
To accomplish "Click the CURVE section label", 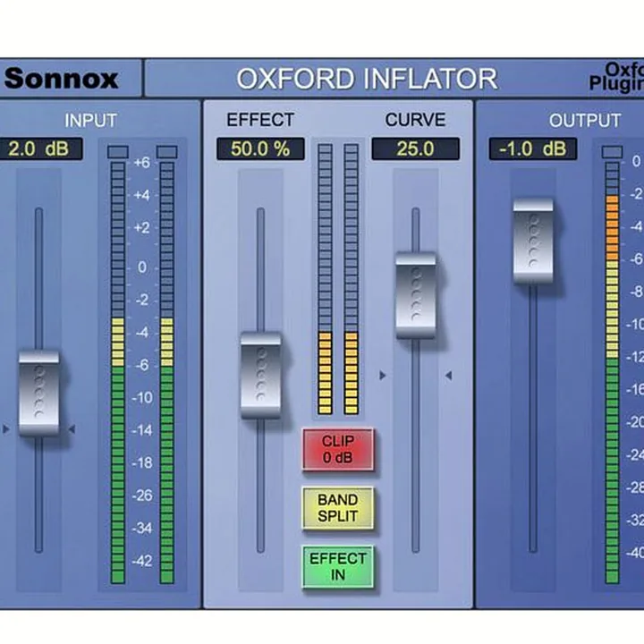I will pyautogui.click(x=415, y=120).
